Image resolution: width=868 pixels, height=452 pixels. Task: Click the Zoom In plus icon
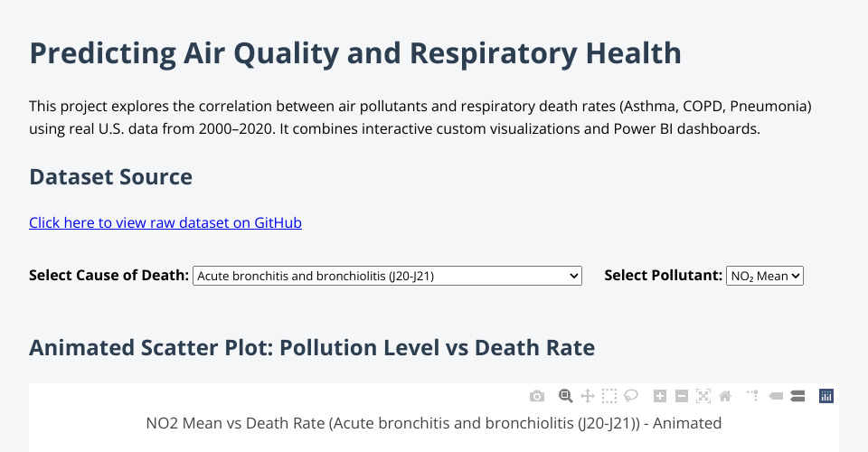(x=660, y=396)
